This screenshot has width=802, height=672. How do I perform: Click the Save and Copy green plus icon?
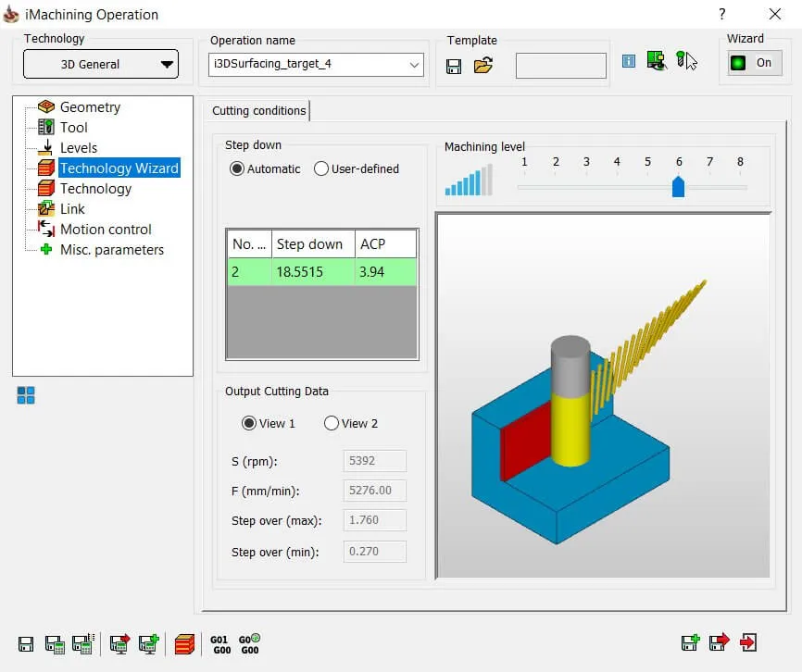pyautogui.click(x=691, y=642)
